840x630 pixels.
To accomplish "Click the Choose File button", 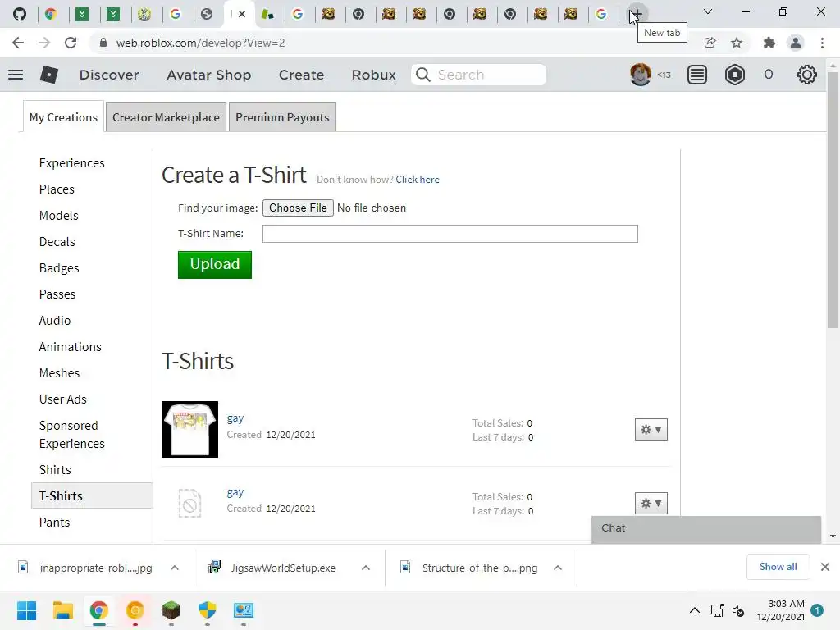I will [298, 208].
